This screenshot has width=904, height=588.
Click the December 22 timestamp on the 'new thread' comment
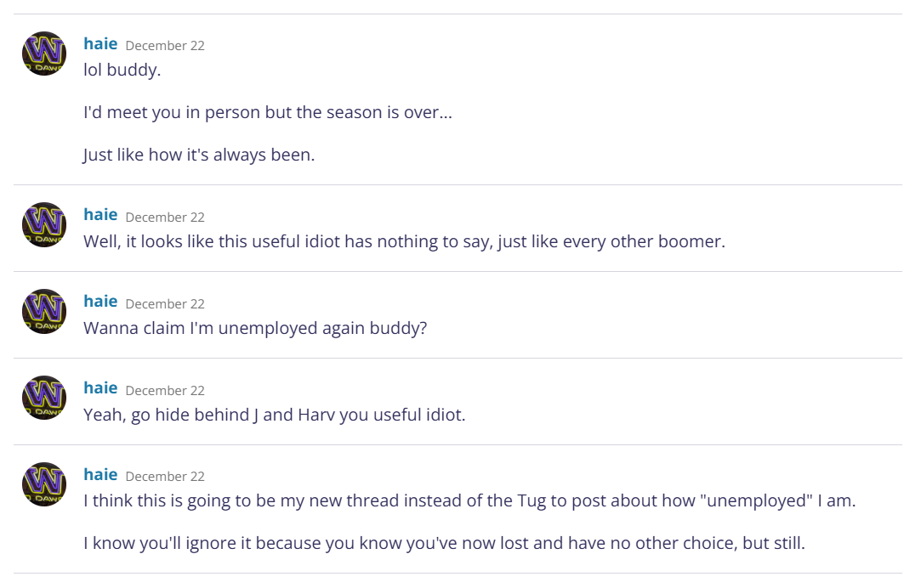[165, 477]
